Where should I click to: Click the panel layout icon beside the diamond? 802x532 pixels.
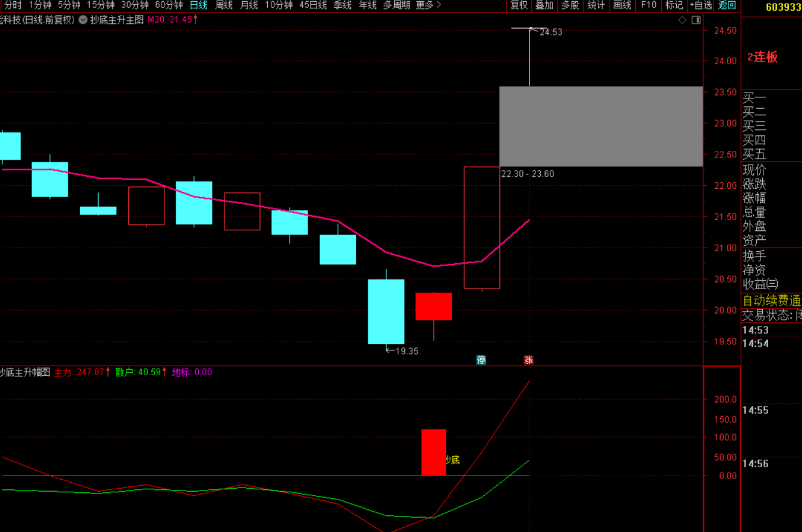(696, 20)
